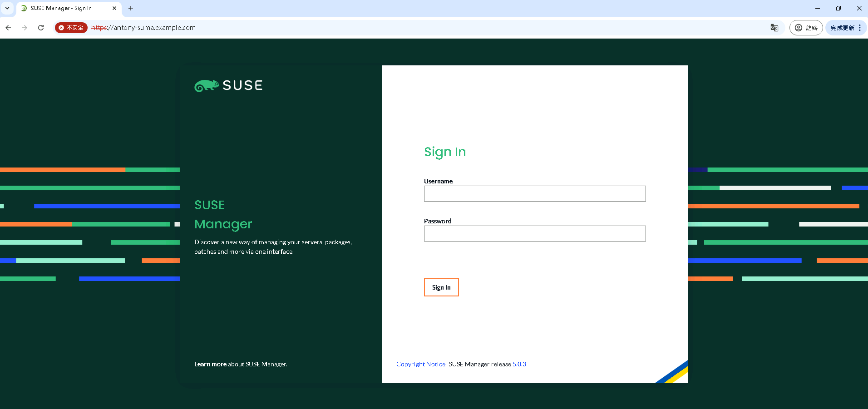Click the orange-bordered Sign In button
This screenshot has height=409, width=868.
coord(441,287)
